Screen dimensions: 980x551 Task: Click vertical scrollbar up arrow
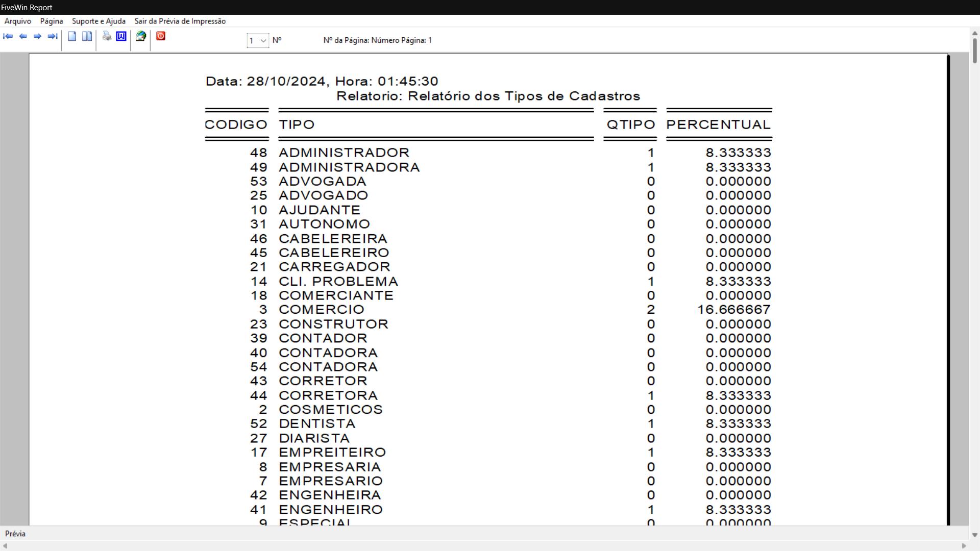pyautogui.click(x=974, y=33)
